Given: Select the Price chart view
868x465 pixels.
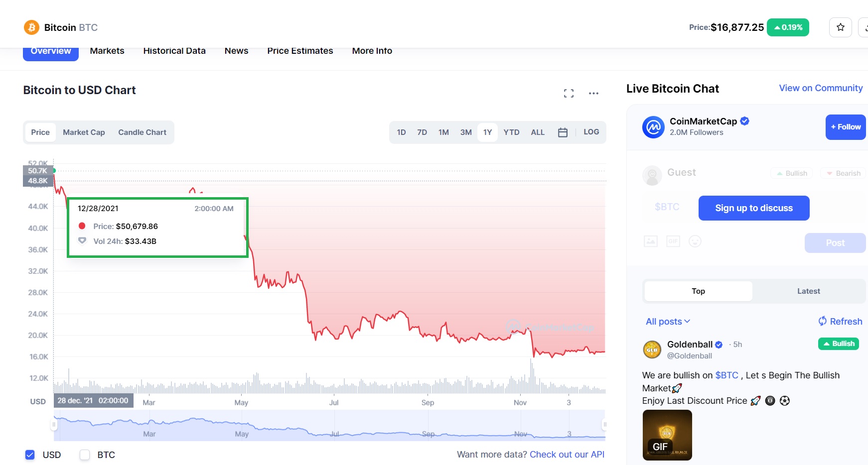Looking at the screenshot, I should coord(40,132).
